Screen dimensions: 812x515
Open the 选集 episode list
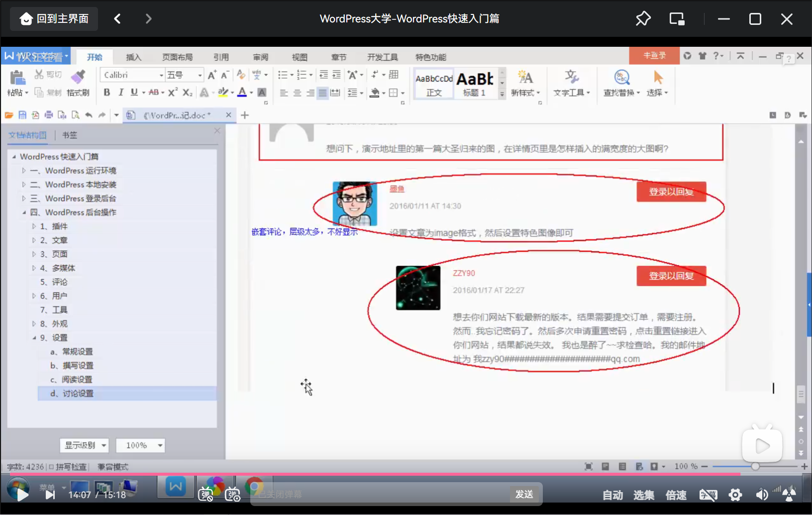(x=644, y=495)
